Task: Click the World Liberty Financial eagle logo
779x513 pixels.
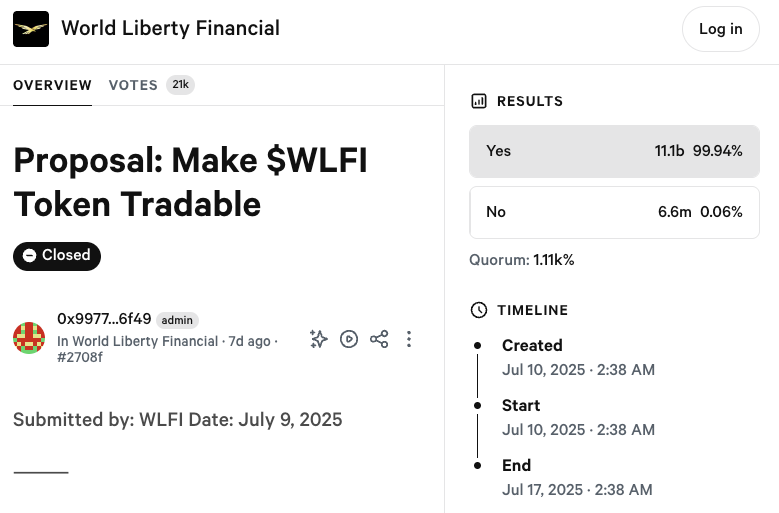Action: coord(30,29)
